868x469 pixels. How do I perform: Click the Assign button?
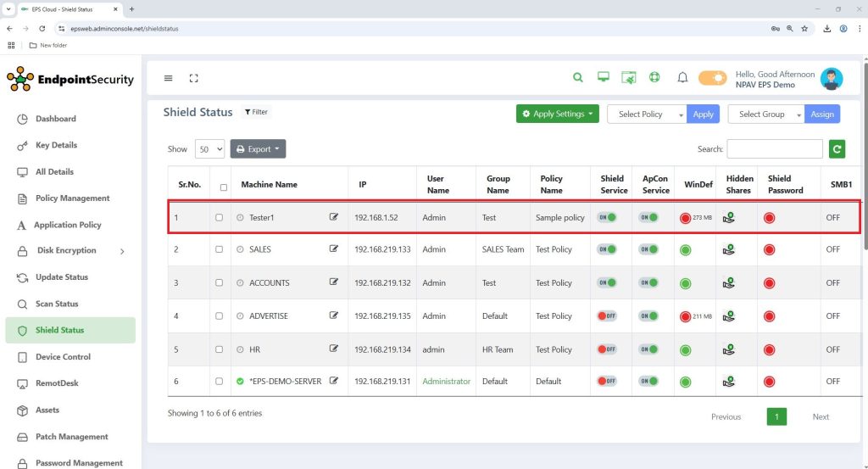821,114
